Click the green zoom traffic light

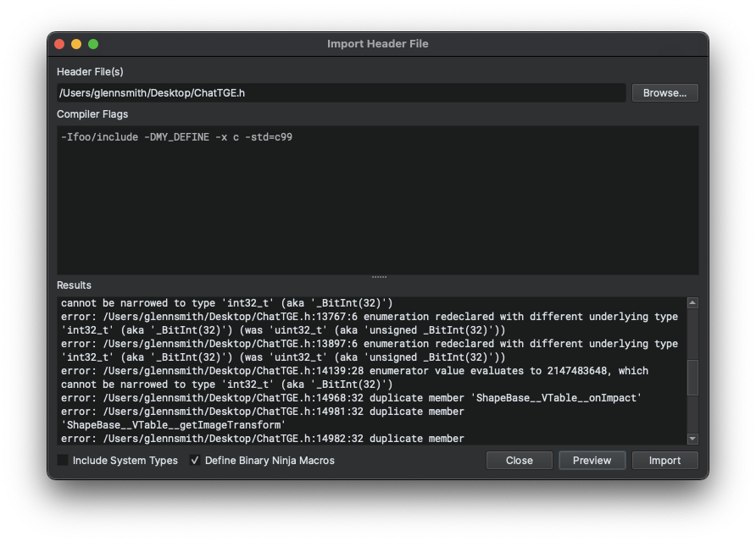[x=93, y=43]
